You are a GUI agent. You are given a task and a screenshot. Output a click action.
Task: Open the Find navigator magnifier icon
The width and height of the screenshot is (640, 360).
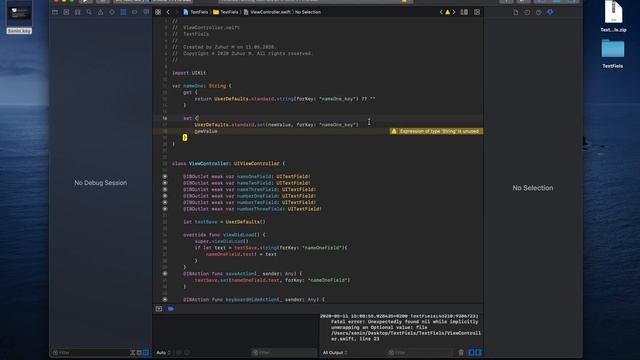click(x=89, y=12)
